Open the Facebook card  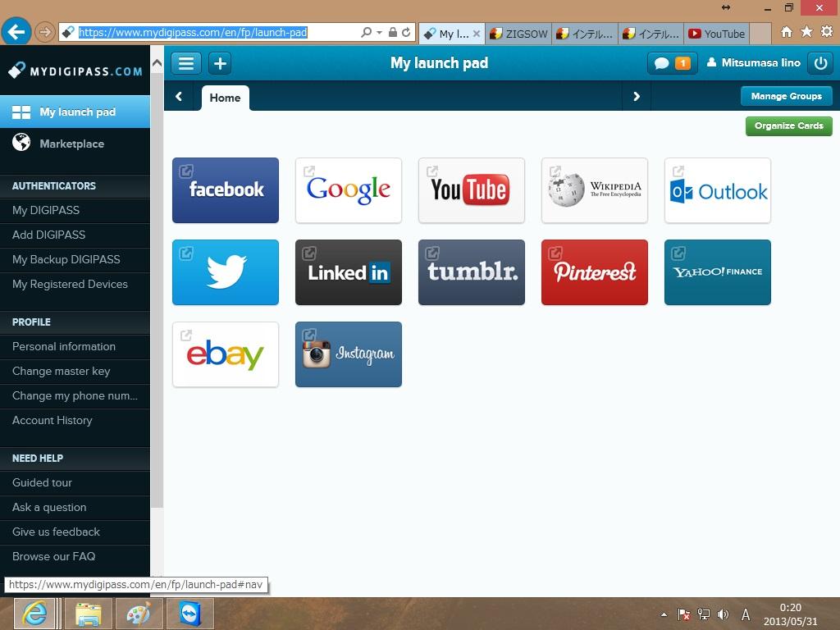pos(225,190)
